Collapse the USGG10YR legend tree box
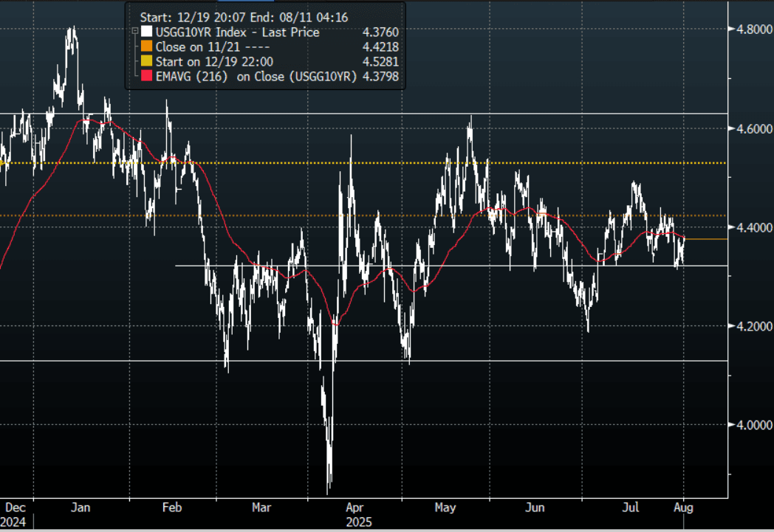 [134, 32]
